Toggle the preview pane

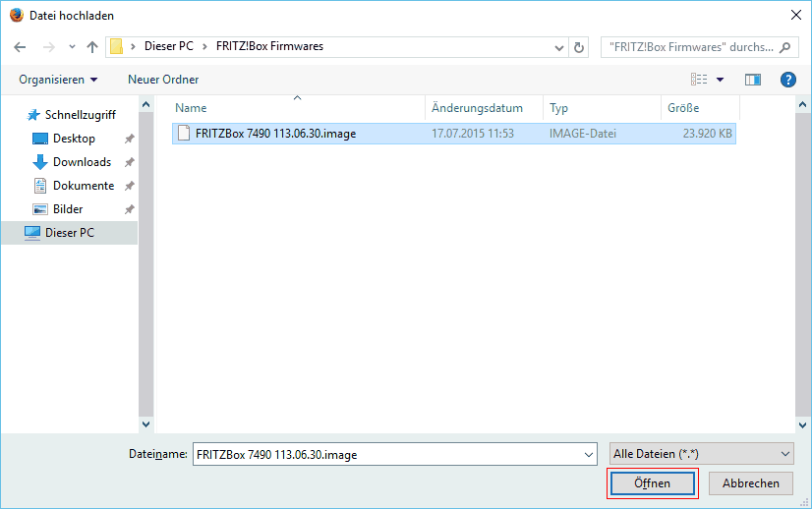click(x=753, y=80)
